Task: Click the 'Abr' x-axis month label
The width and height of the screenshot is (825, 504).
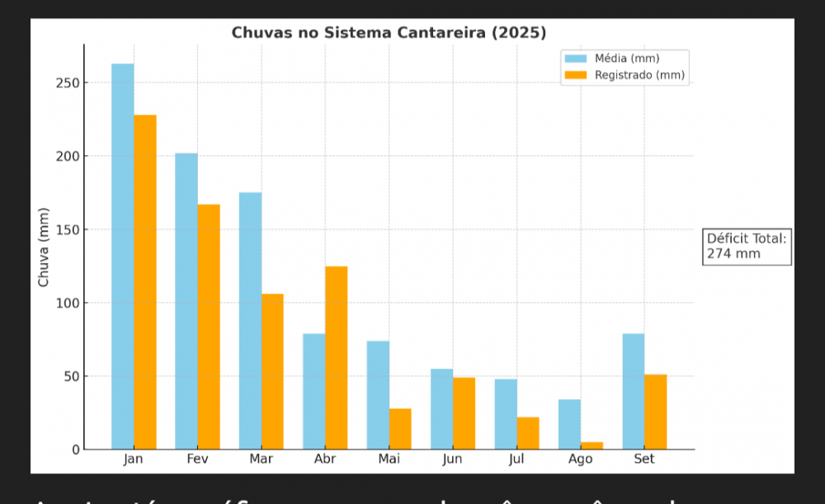Action: (x=325, y=459)
